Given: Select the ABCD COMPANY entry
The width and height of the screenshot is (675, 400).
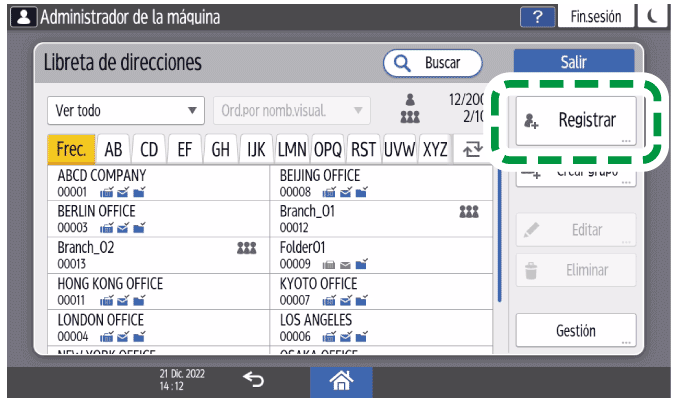Looking at the screenshot, I should point(158,181).
